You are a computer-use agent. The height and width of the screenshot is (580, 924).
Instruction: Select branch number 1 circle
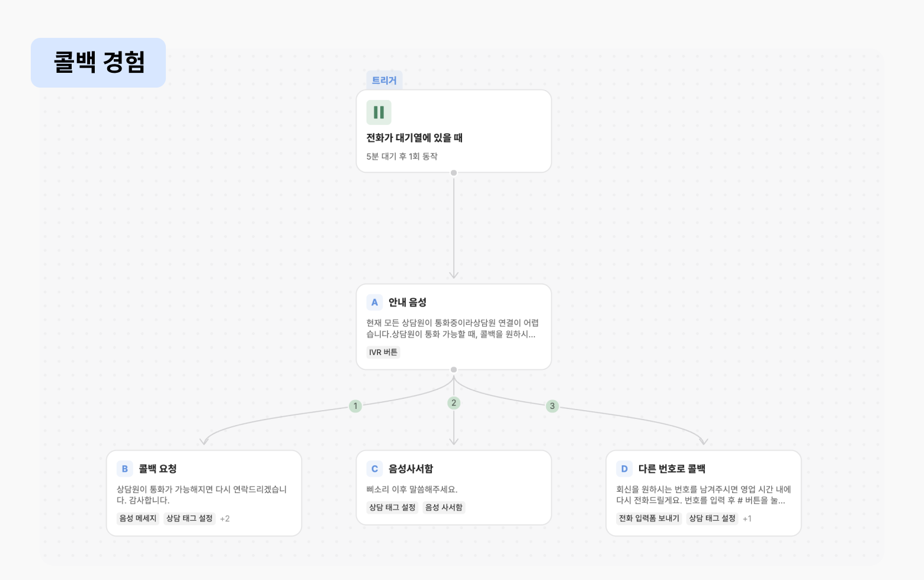(x=355, y=406)
